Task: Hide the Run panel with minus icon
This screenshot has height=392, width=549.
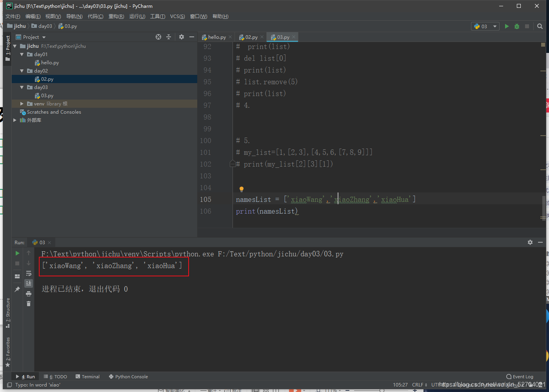Action: click(x=540, y=242)
